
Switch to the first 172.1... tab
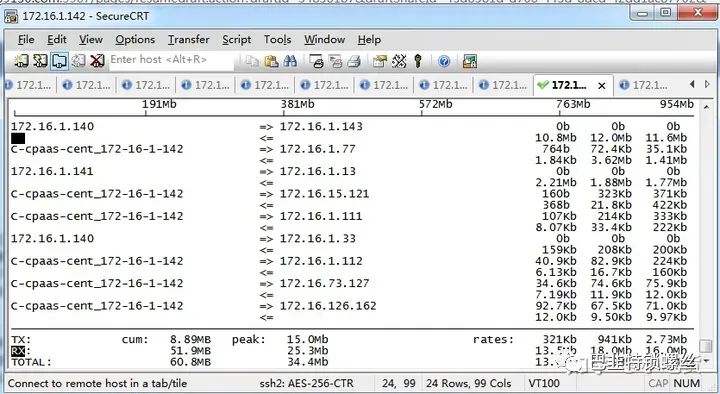click(28, 85)
